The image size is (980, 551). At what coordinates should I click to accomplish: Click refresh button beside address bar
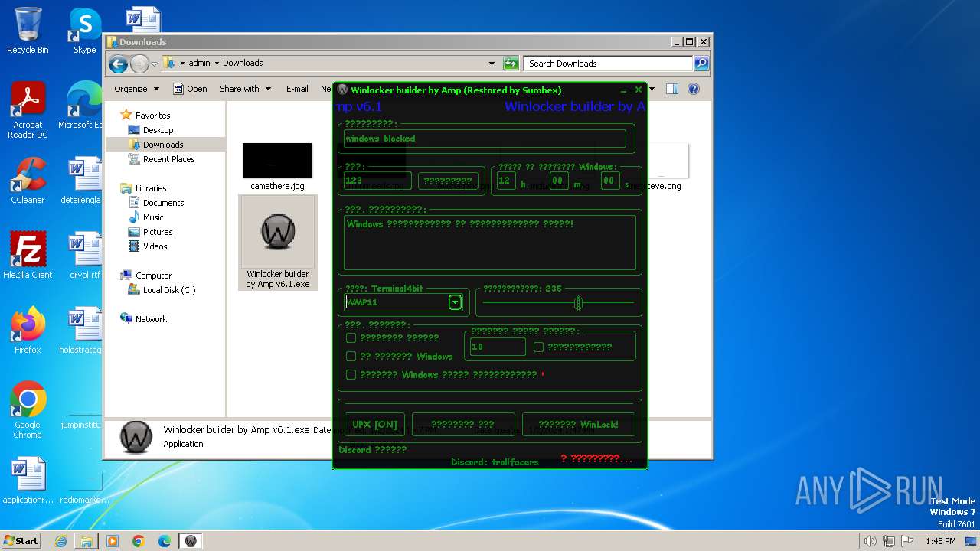(x=511, y=64)
